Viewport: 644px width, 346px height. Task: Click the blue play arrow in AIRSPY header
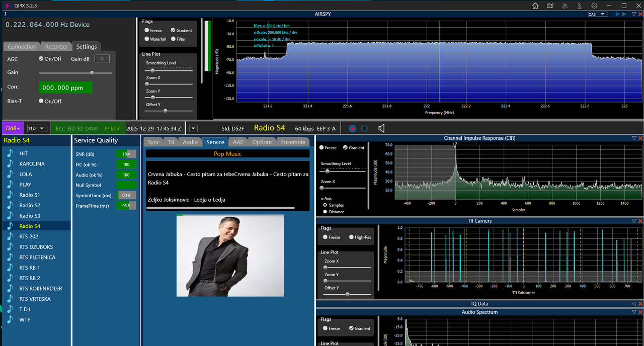tap(618, 14)
